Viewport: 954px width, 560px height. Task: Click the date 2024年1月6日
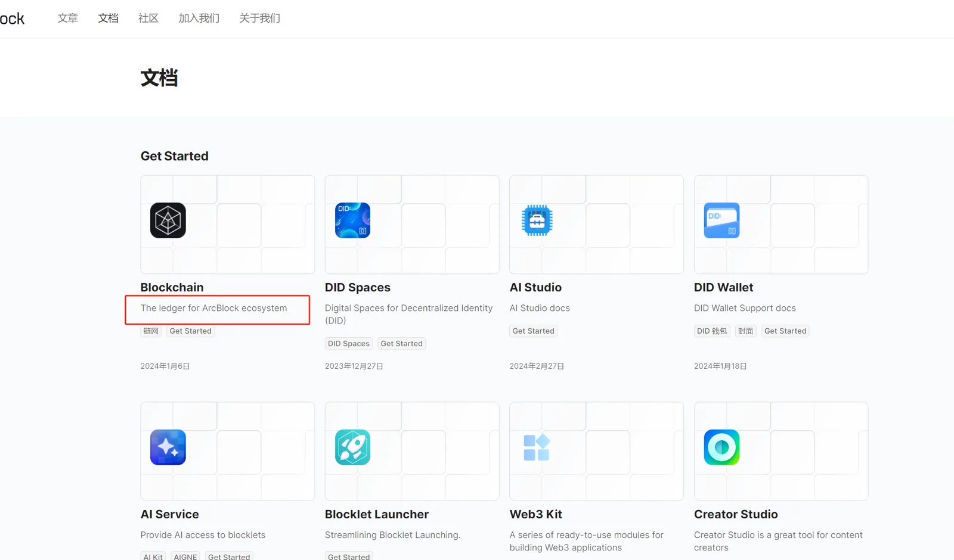[165, 366]
